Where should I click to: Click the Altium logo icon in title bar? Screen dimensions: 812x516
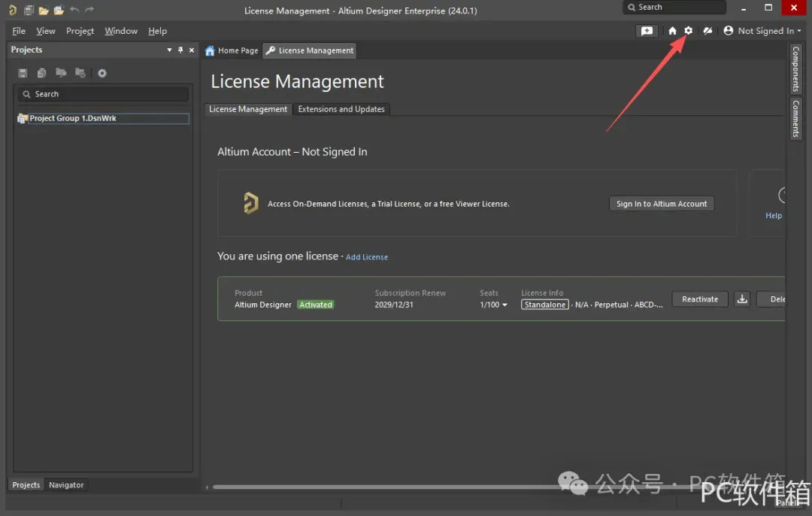13,10
